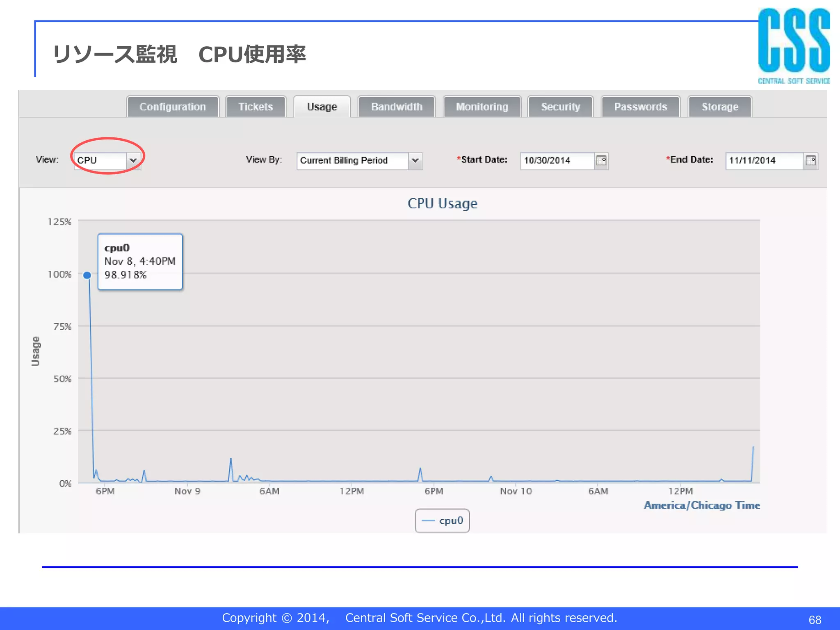Select the Usage tab
Screen dimensions: 840x630
pyautogui.click(x=322, y=107)
